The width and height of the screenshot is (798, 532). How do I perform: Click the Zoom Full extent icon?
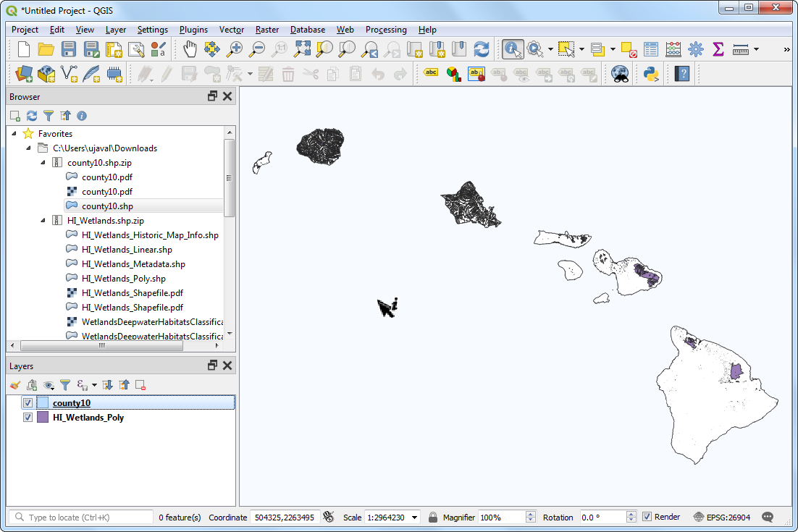302,49
